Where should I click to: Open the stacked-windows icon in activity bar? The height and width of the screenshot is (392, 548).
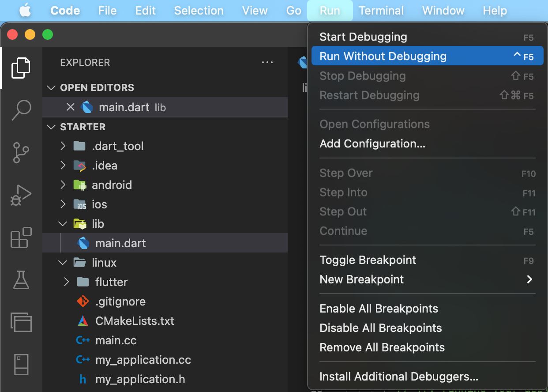click(x=21, y=322)
